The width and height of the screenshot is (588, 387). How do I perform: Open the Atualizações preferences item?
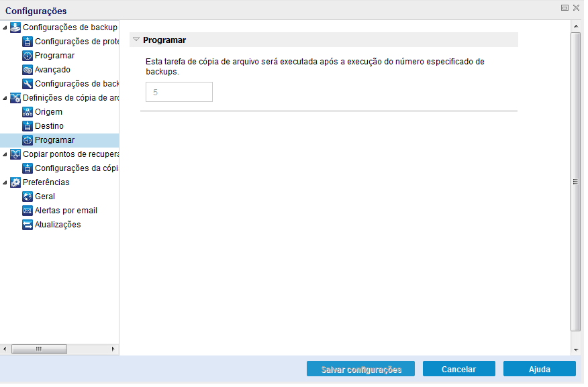coord(58,225)
